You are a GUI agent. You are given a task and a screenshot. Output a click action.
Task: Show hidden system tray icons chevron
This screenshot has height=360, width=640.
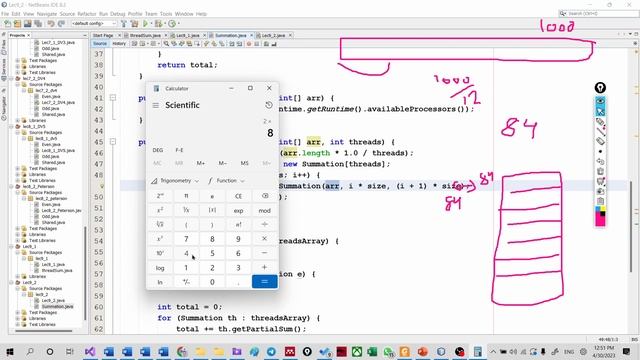click(x=493, y=351)
